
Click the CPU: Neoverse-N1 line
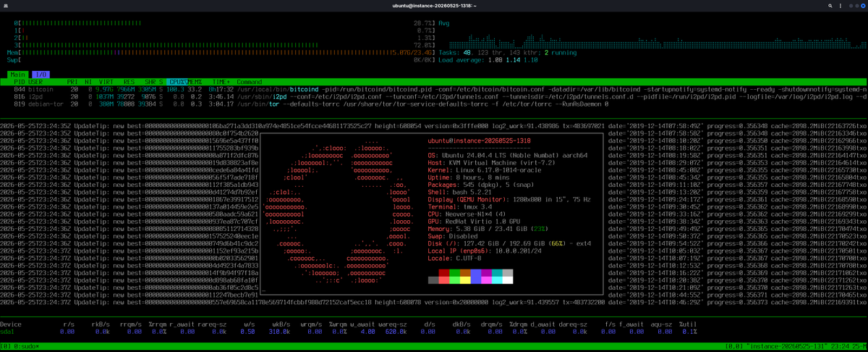coord(468,214)
